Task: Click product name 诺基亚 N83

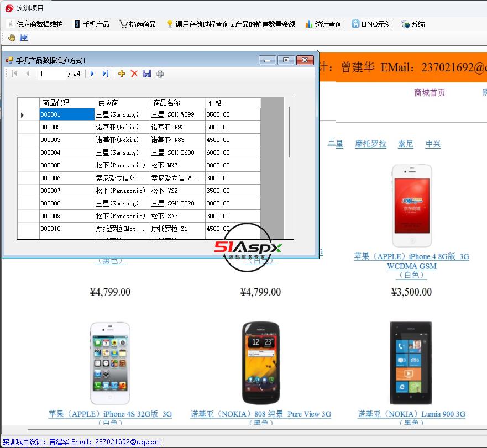Action: [177, 140]
